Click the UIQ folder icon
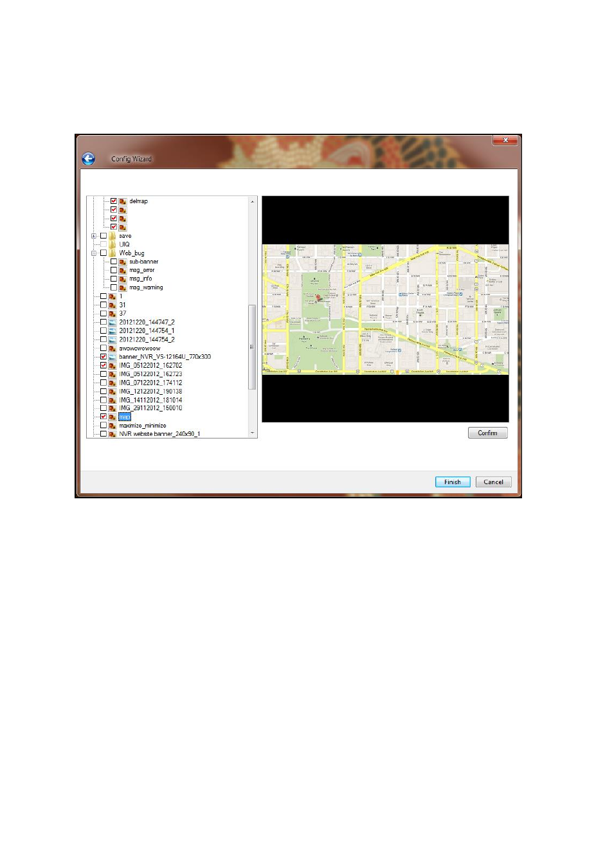The width and height of the screenshot is (614, 868). tap(113, 244)
